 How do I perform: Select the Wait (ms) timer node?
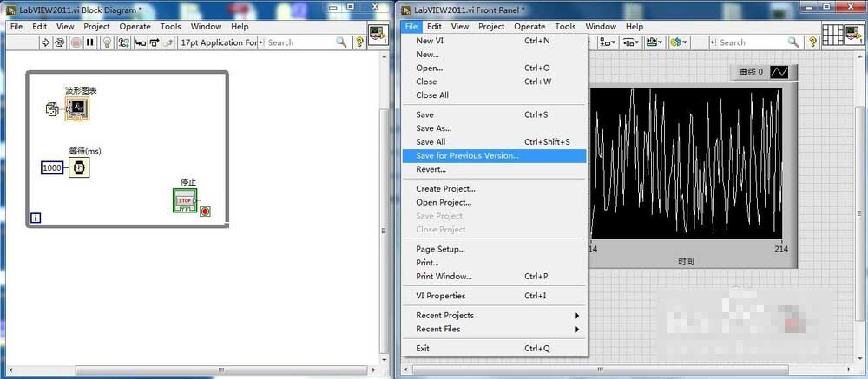(79, 167)
